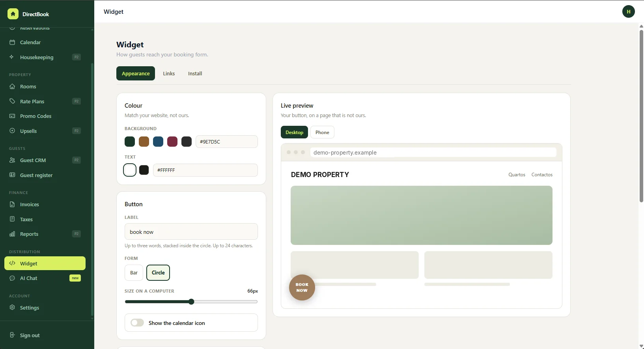Click the Guest CRM people icon
The image size is (644, 349).
(x=12, y=160)
